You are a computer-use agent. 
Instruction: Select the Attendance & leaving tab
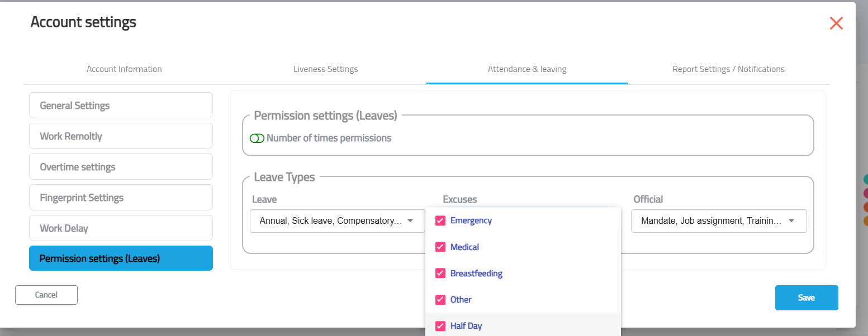[527, 69]
